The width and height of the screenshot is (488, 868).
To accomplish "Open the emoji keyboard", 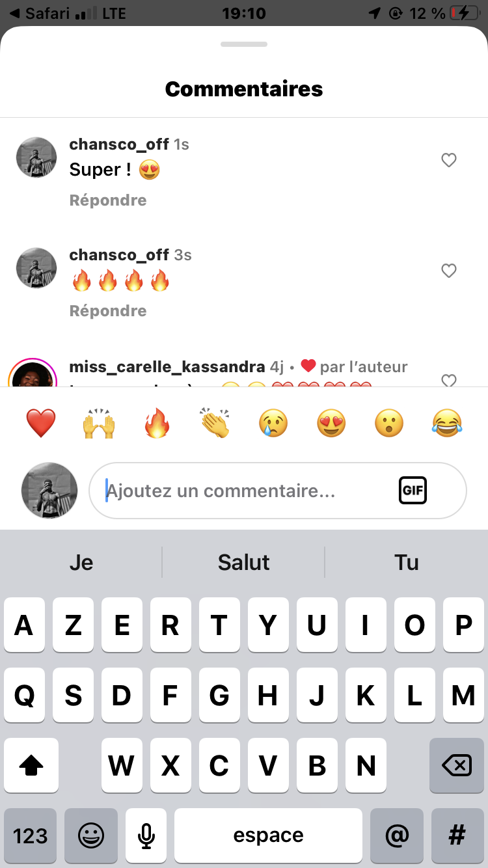I will (x=91, y=836).
